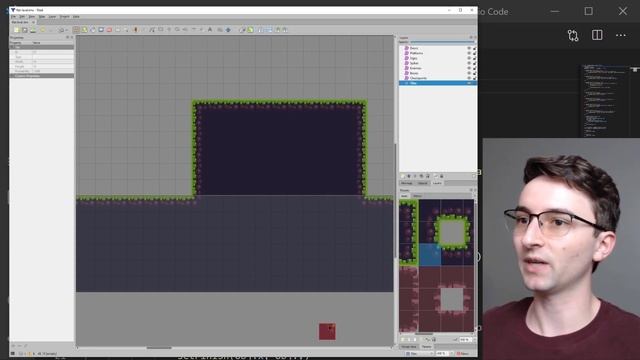Select the second tileset tab in Tilesets panel
This screenshot has width=640, height=360.
pos(418,196)
